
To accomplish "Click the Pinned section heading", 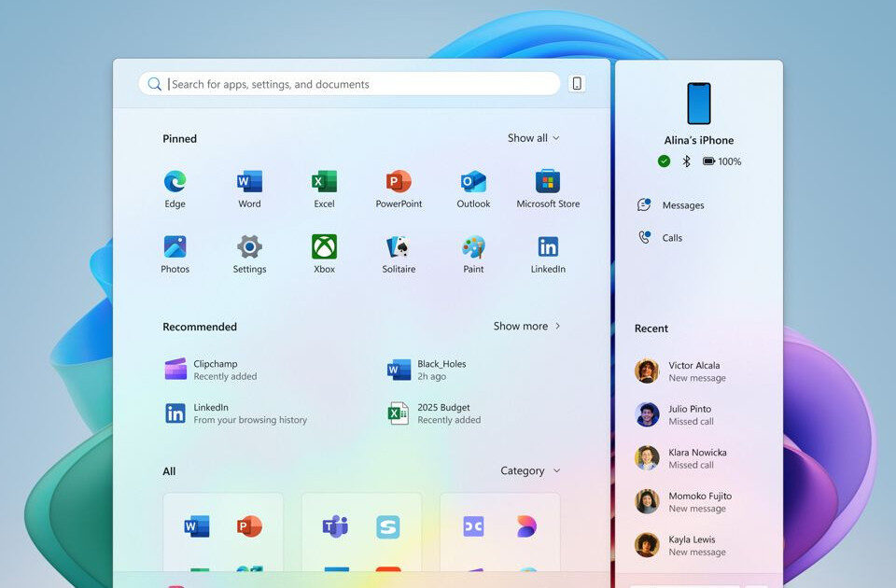I will click(179, 138).
